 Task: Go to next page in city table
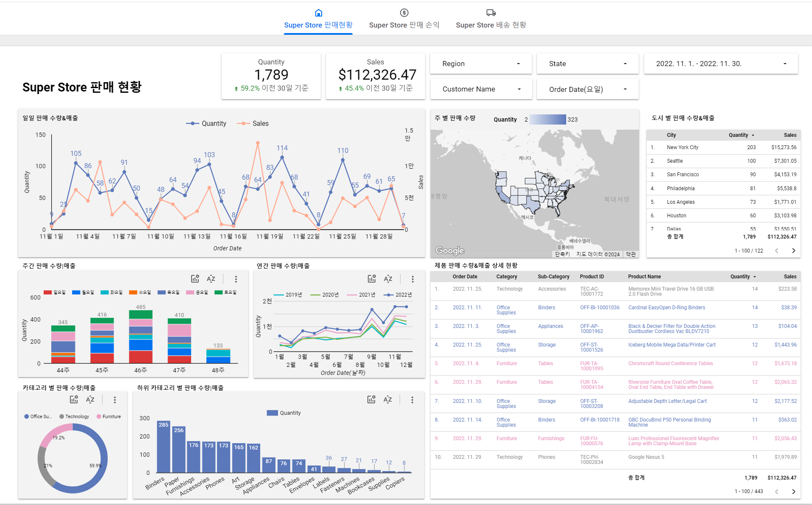(x=793, y=250)
